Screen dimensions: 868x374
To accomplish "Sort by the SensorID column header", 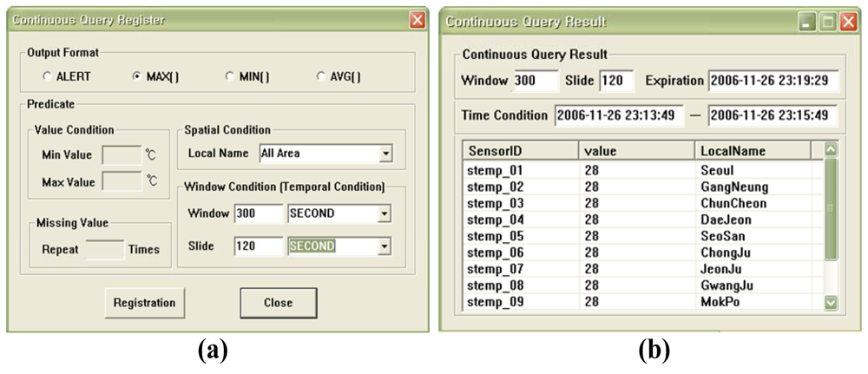I will coord(521,151).
